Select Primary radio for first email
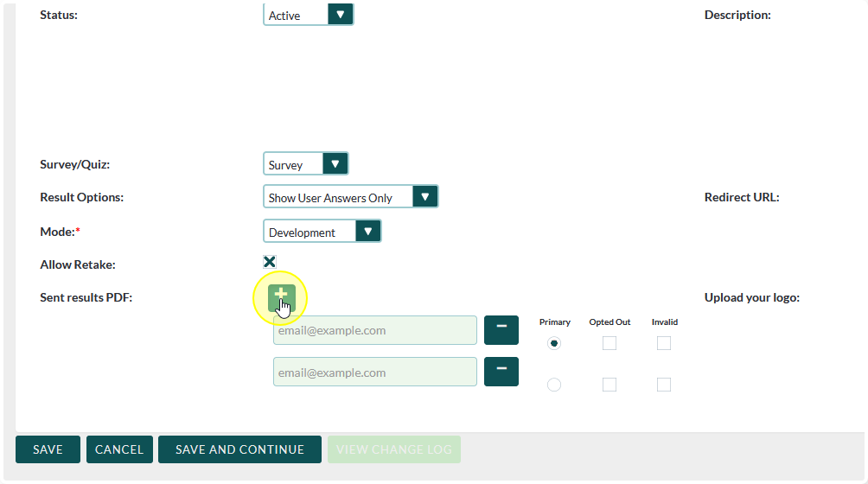The image size is (868, 484). coord(554,343)
